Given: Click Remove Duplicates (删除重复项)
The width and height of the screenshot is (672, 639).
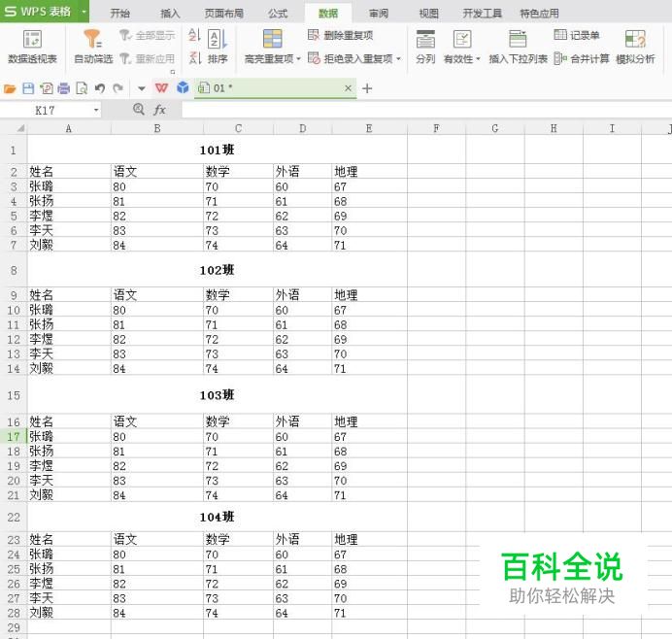Looking at the screenshot, I should (341, 35).
